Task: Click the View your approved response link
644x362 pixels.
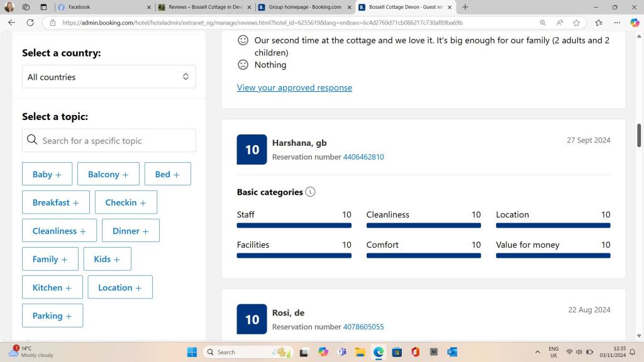Action: point(294,87)
